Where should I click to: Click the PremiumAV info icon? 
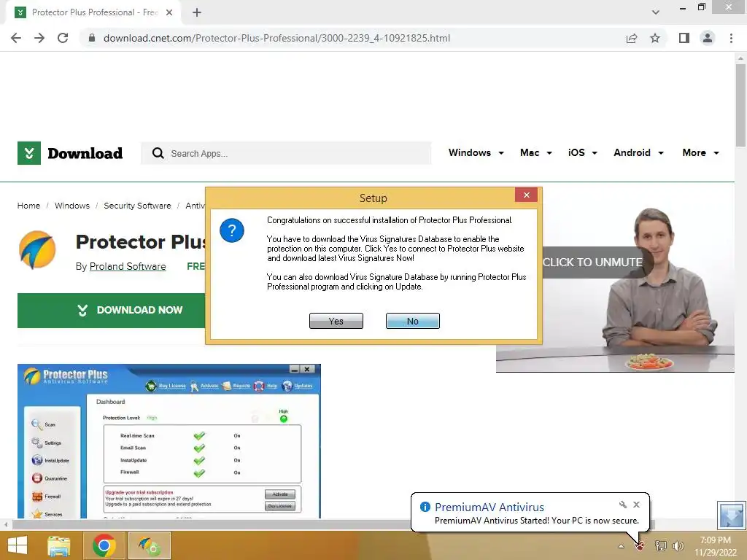(425, 507)
